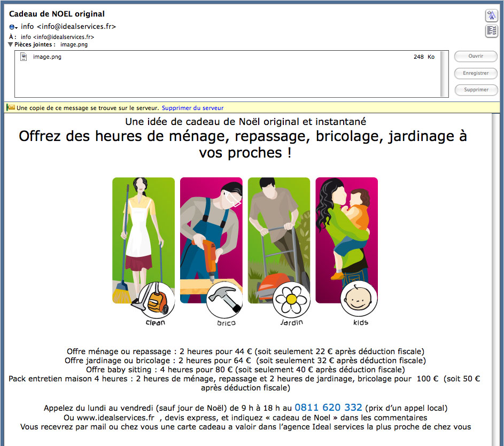This screenshot has width=504, height=446.
Task: Click the 248 Ko attachment size
Action: pyautogui.click(x=424, y=57)
